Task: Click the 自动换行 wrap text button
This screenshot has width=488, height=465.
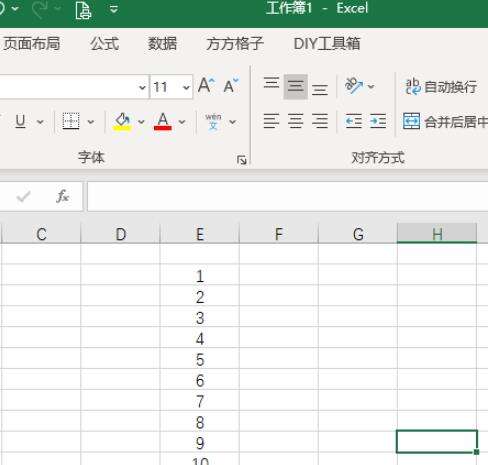Action: point(441,87)
